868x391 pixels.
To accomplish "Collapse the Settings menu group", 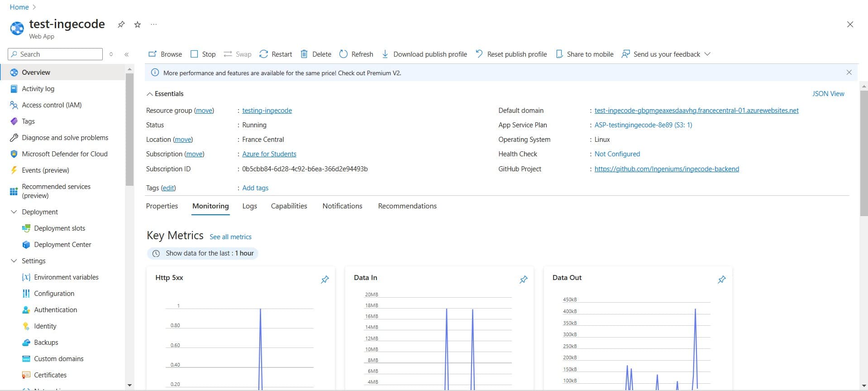I will click(x=14, y=261).
